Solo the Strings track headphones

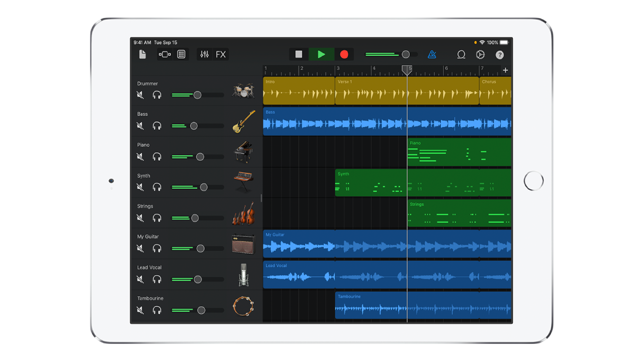157,218
